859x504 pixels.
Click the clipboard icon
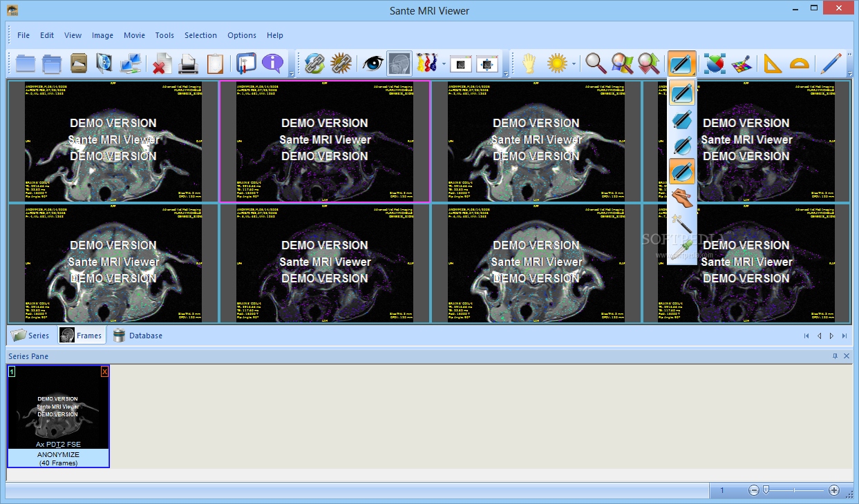(215, 64)
